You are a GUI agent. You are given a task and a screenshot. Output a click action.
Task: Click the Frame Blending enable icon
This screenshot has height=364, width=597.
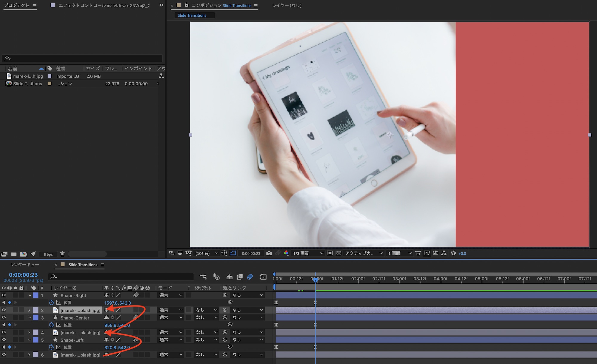pos(240,277)
